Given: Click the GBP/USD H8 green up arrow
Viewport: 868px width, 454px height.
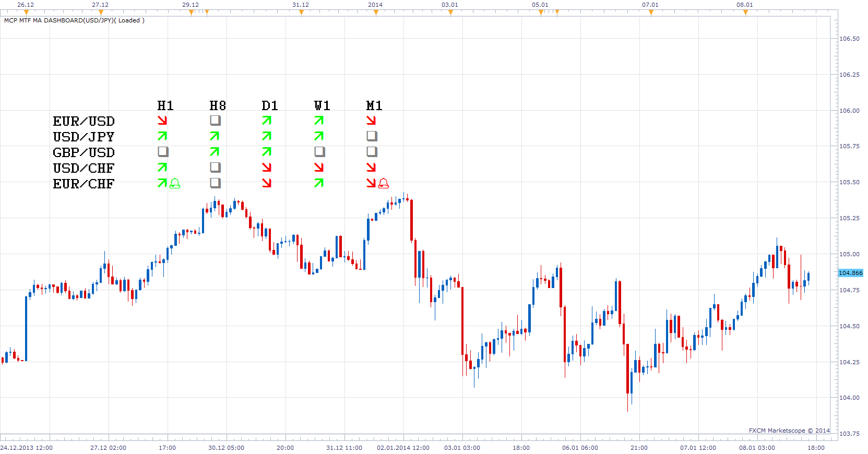Looking at the screenshot, I should click(x=215, y=152).
